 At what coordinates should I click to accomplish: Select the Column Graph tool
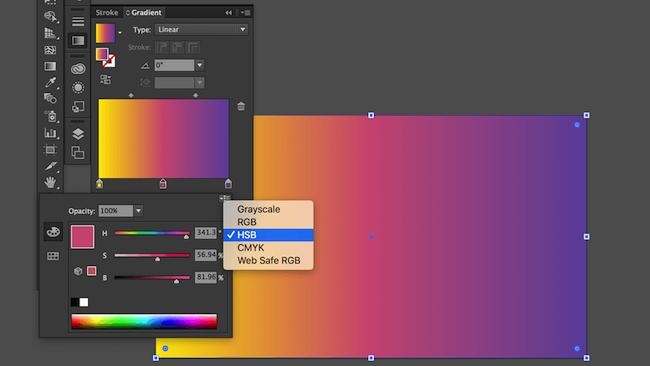[x=51, y=133]
